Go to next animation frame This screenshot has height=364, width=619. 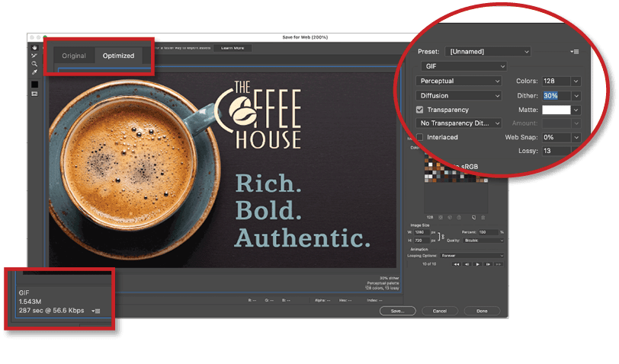coord(488,264)
